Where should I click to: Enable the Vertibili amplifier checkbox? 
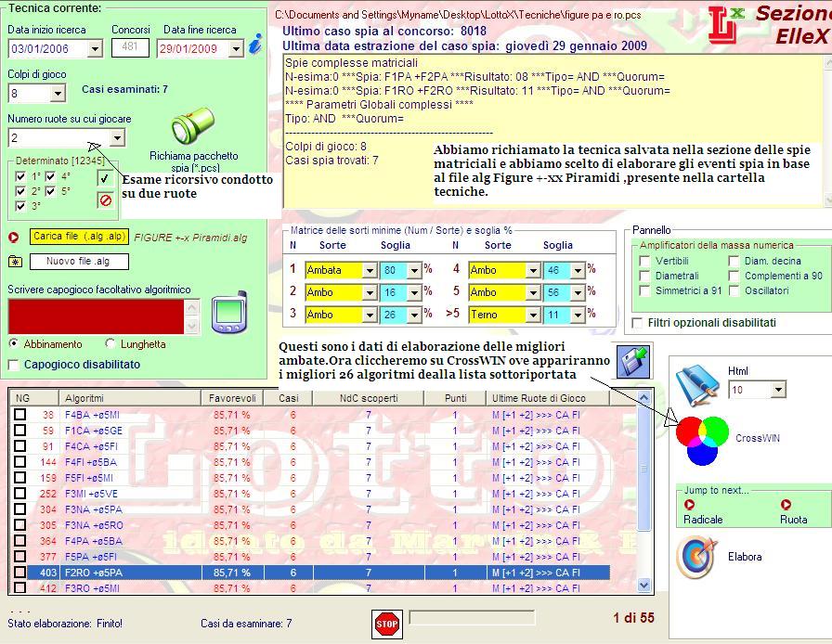coord(644,261)
